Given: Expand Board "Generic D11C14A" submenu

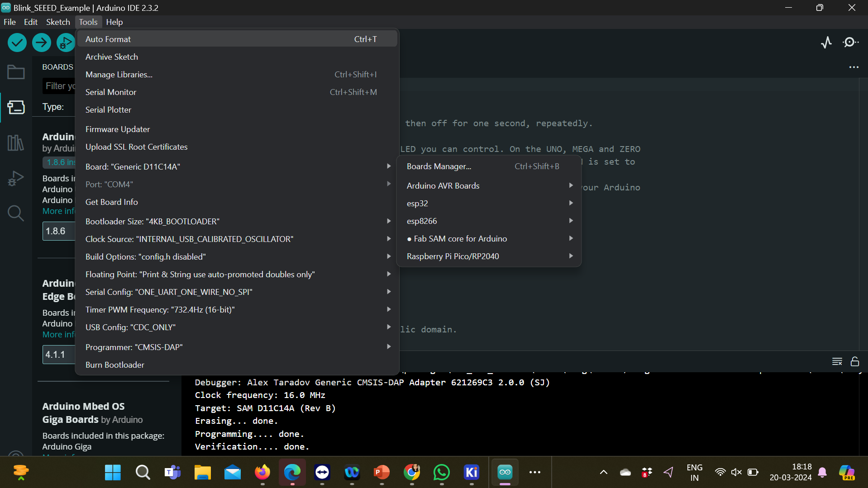Looking at the screenshot, I should coord(237,166).
